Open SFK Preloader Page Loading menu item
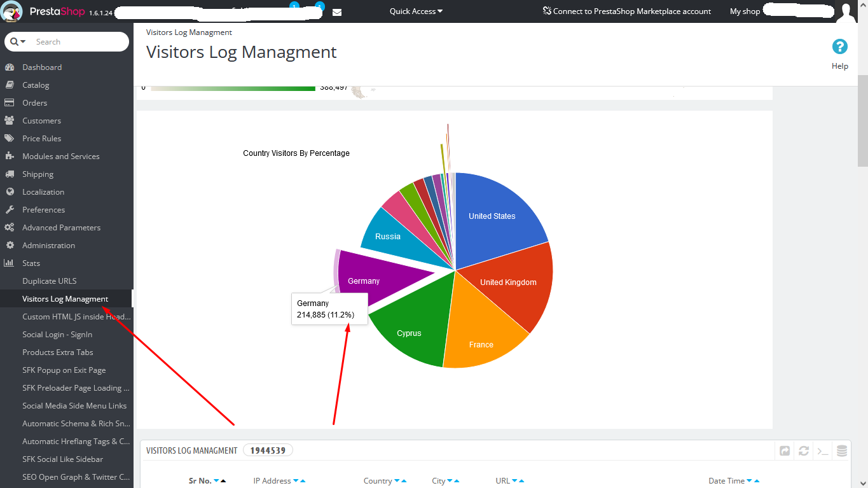Image resolution: width=868 pixels, height=488 pixels. (76, 388)
